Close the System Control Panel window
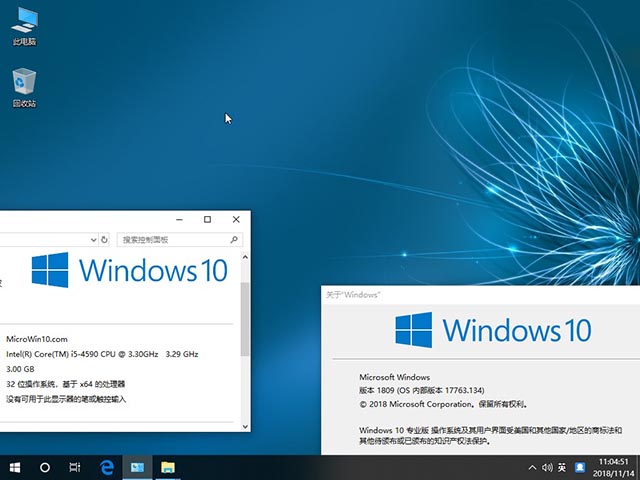 tap(236, 220)
